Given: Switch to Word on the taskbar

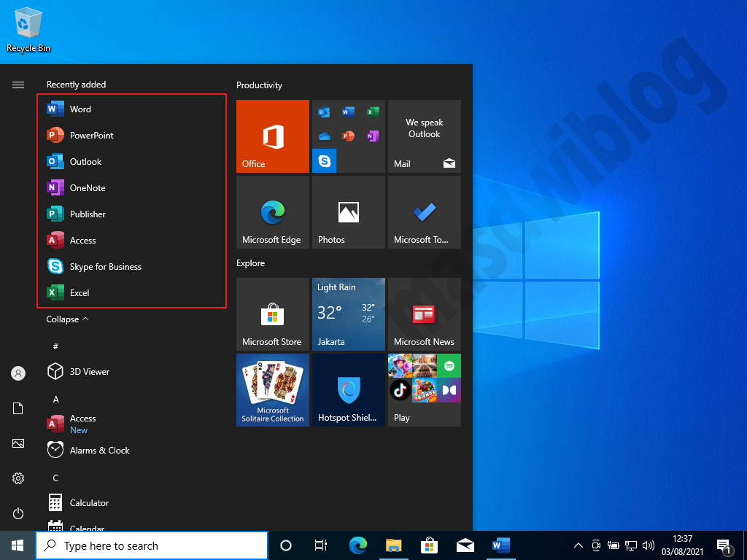Looking at the screenshot, I should (500, 545).
